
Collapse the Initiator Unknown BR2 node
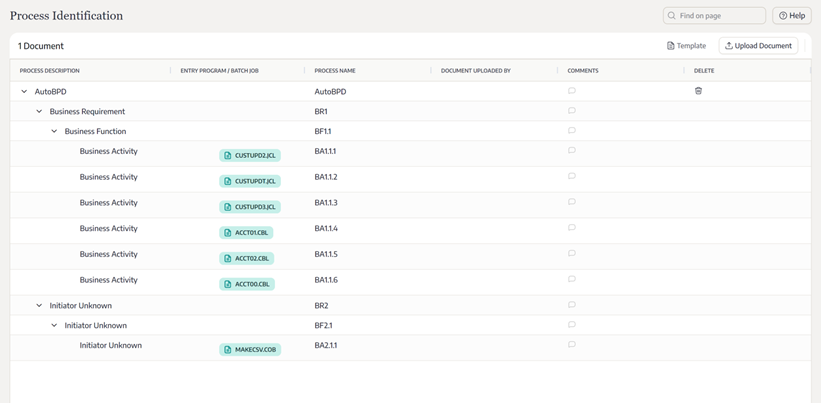pos(39,306)
